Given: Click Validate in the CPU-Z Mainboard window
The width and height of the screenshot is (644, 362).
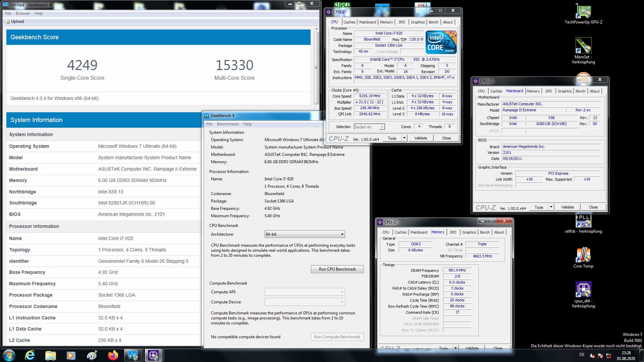Looking at the screenshot, I should 567,207.
